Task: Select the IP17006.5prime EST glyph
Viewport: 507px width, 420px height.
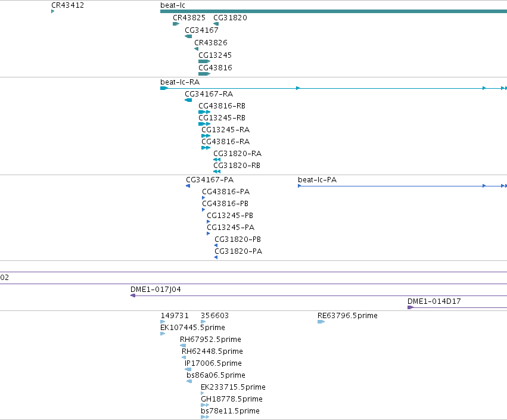Action: point(188,369)
